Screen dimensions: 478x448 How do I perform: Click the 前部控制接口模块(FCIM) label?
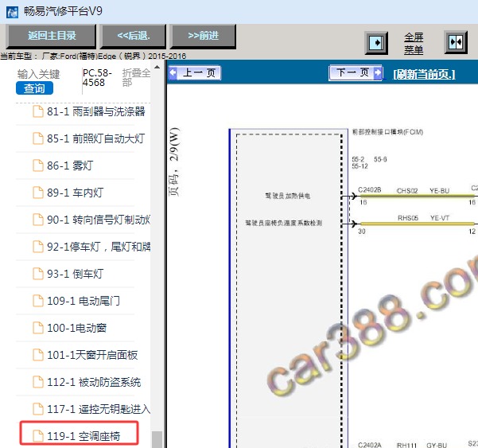pos(387,132)
